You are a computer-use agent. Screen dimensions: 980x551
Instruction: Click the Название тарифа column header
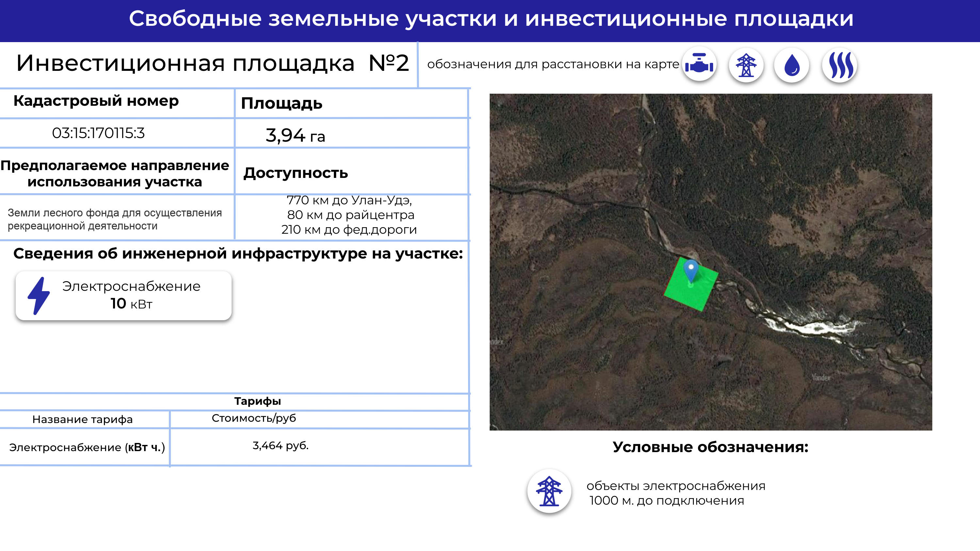tap(83, 419)
